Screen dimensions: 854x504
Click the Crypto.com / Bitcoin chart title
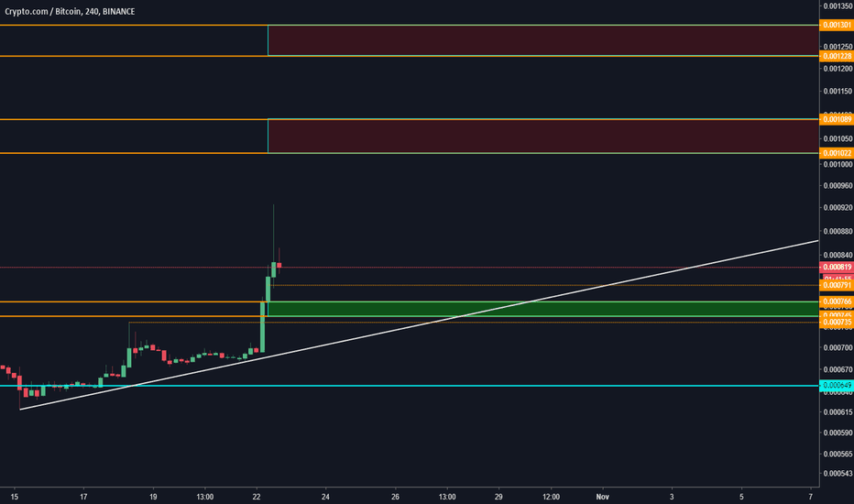click(70, 11)
